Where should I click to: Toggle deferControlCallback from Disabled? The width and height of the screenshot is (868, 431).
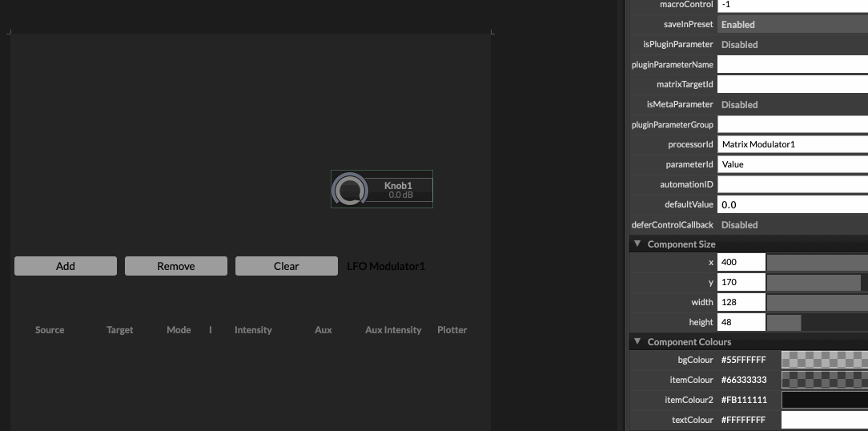tap(792, 225)
